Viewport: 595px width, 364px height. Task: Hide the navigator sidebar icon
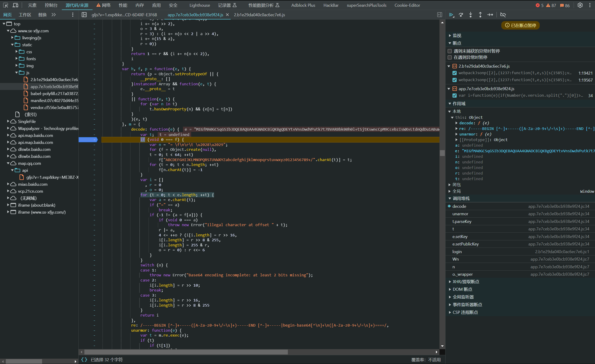pyautogui.click(x=84, y=15)
